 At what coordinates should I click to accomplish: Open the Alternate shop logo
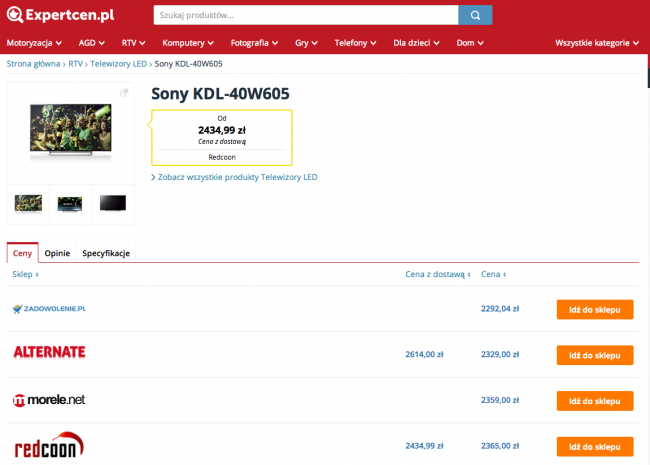coord(49,352)
